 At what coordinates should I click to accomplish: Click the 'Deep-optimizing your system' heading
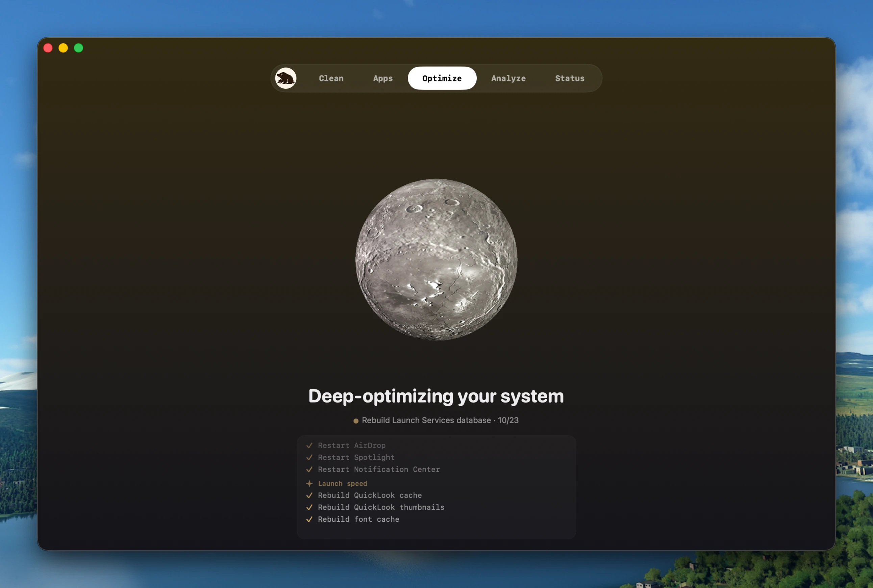point(436,397)
